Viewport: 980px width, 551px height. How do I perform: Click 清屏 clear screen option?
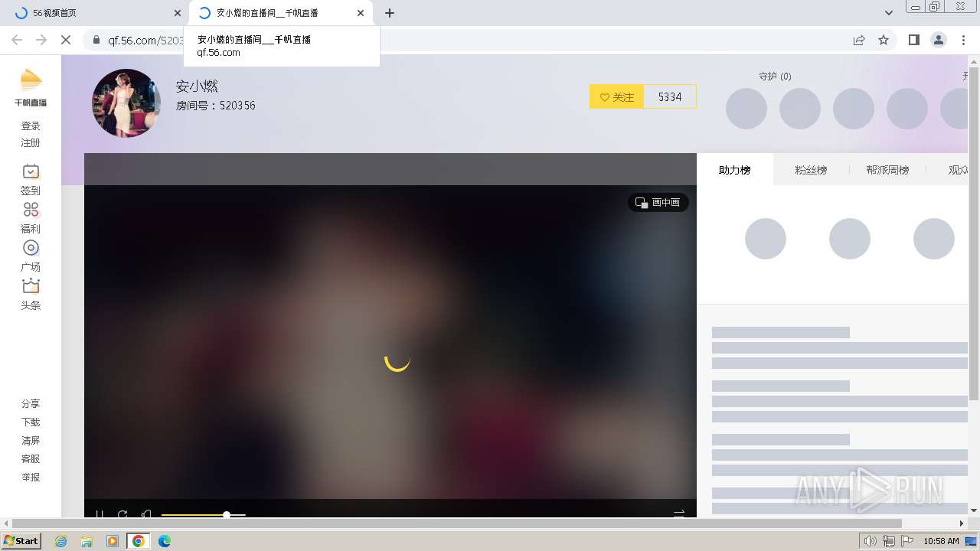pyautogui.click(x=31, y=440)
